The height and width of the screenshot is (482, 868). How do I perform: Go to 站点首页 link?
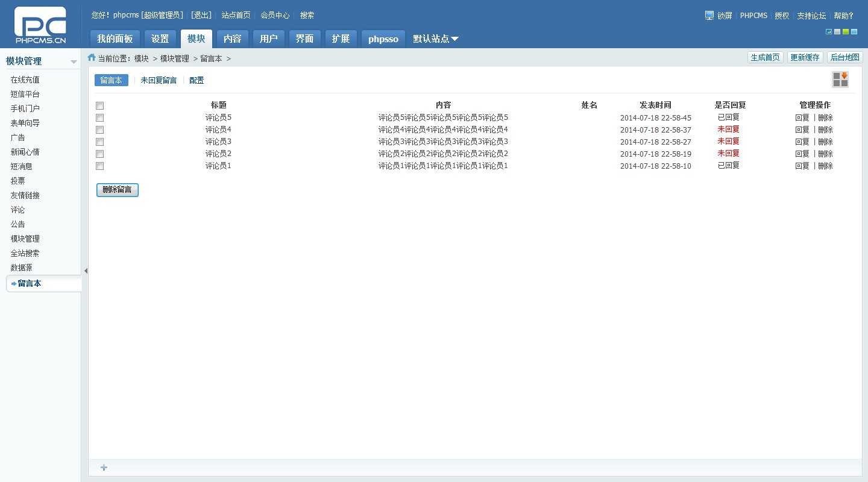(x=236, y=15)
